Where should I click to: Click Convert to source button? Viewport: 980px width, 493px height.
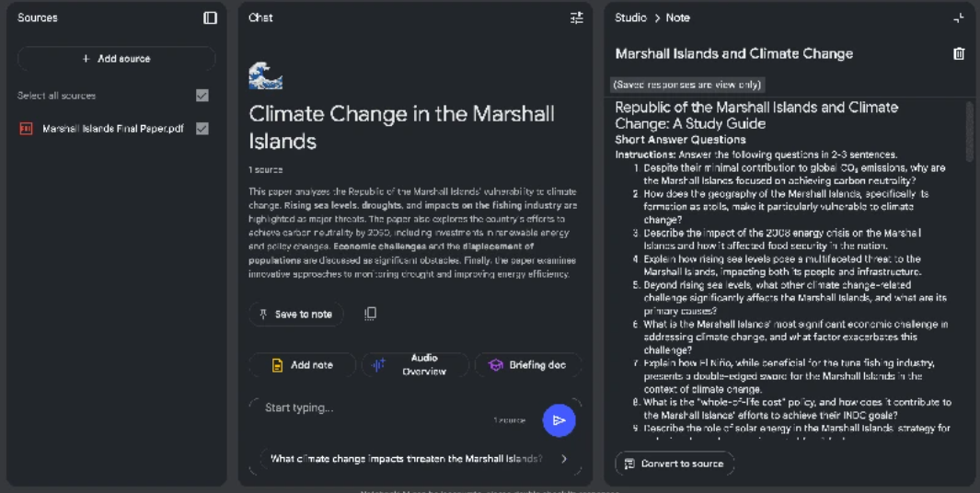674,464
